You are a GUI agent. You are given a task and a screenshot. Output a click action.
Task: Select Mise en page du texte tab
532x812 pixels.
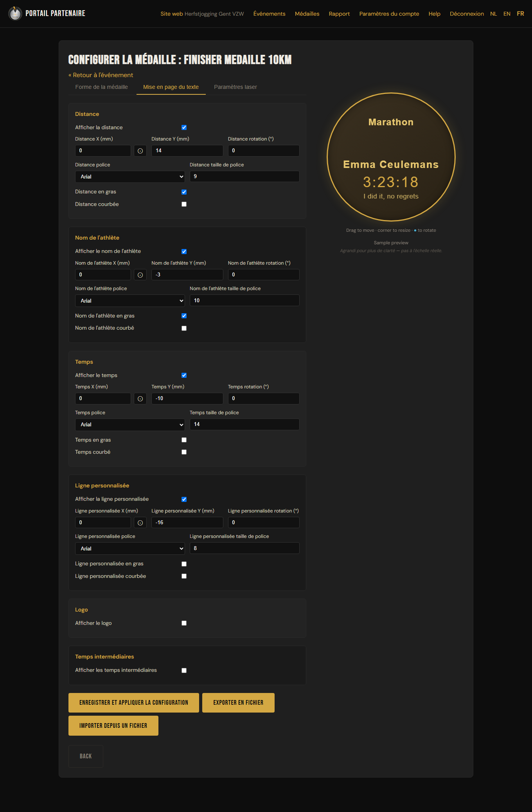171,87
